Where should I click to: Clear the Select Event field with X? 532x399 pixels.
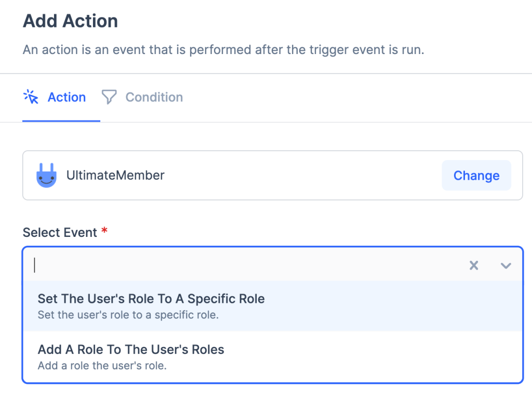pyautogui.click(x=473, y=265)
